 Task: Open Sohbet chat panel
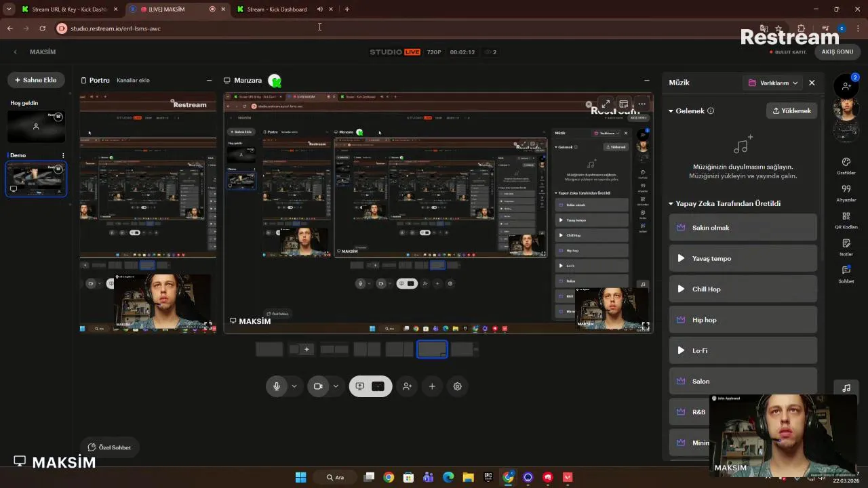[x=846, y=274]
